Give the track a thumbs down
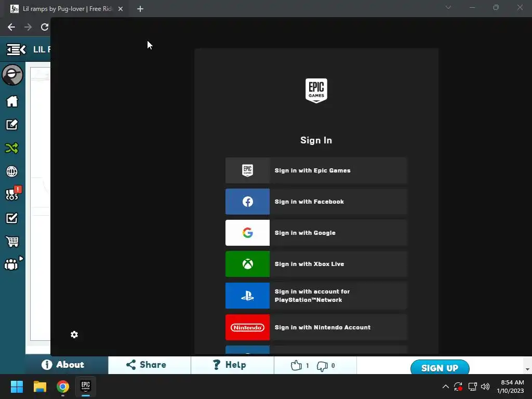 click(322, 366)
